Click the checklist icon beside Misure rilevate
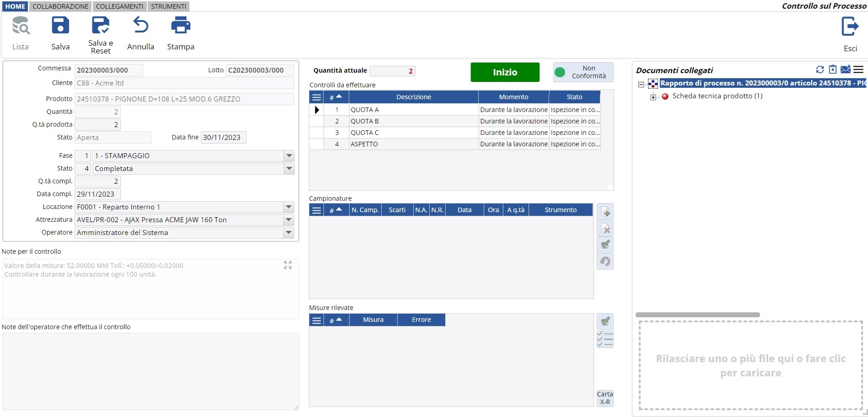This screenshot has width=868, height=417. pyautogui.click(x=605, y=340)
